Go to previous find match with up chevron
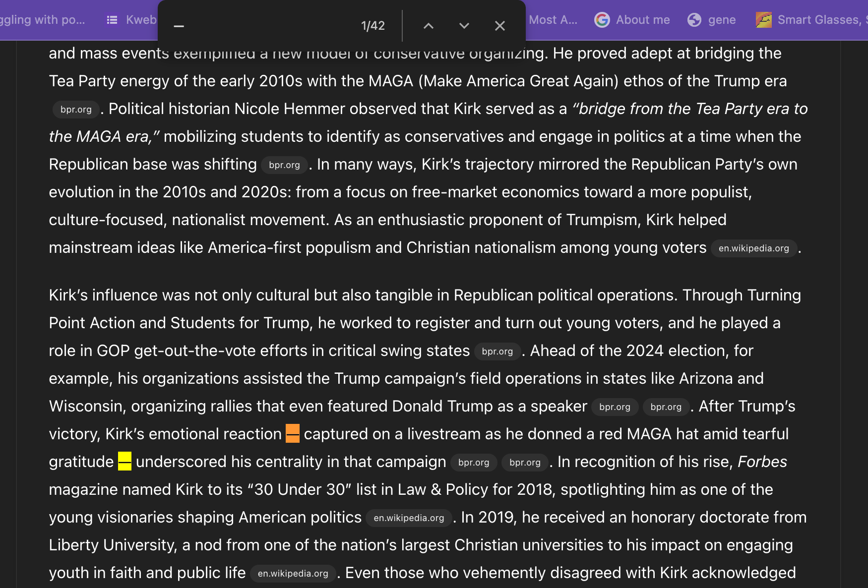This screenshot has height=588, width=868. [x=429, y=26]
